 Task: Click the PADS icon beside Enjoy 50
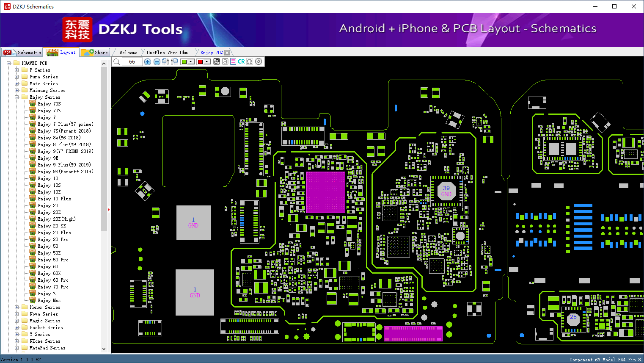tap(33, 246)
